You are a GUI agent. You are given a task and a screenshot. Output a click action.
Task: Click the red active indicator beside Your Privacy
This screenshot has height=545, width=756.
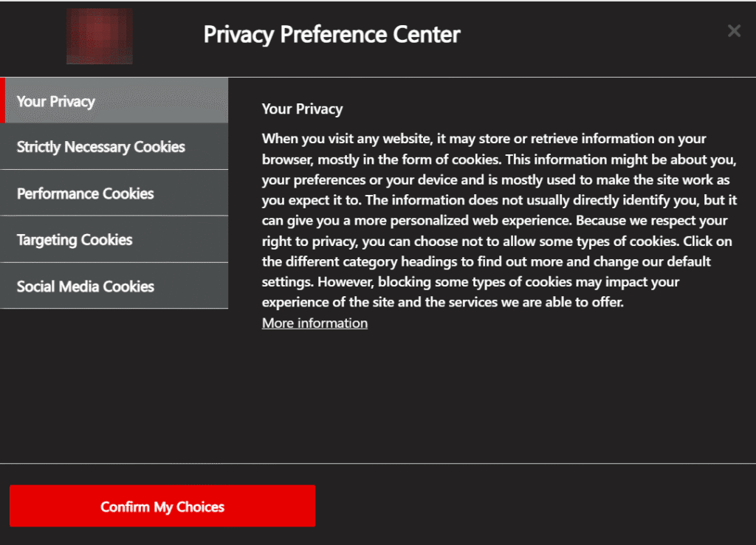click(x=3, y=100)
